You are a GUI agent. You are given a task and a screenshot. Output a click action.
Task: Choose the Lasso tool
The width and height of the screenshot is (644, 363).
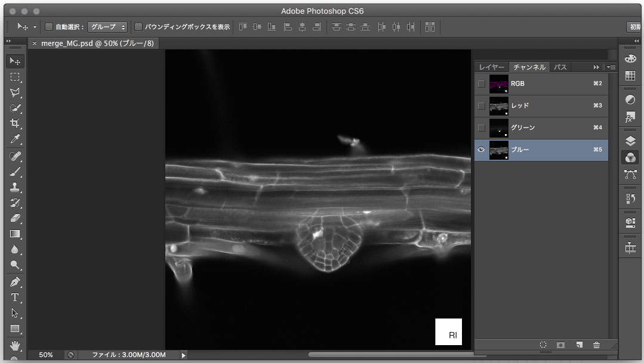[15, 92]
